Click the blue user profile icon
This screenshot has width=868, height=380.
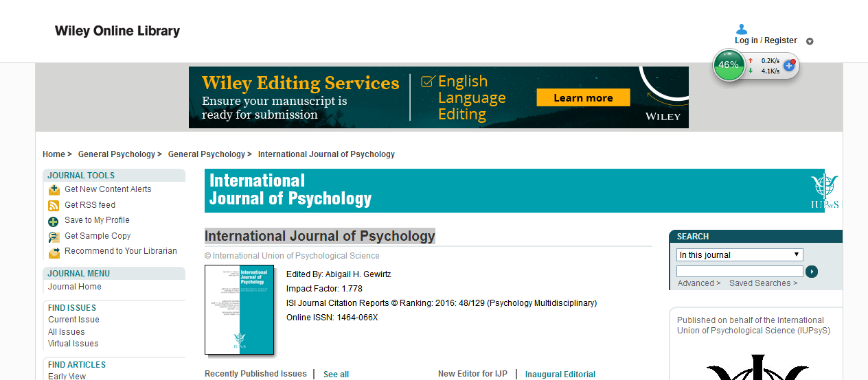click(x=742, y=29)
